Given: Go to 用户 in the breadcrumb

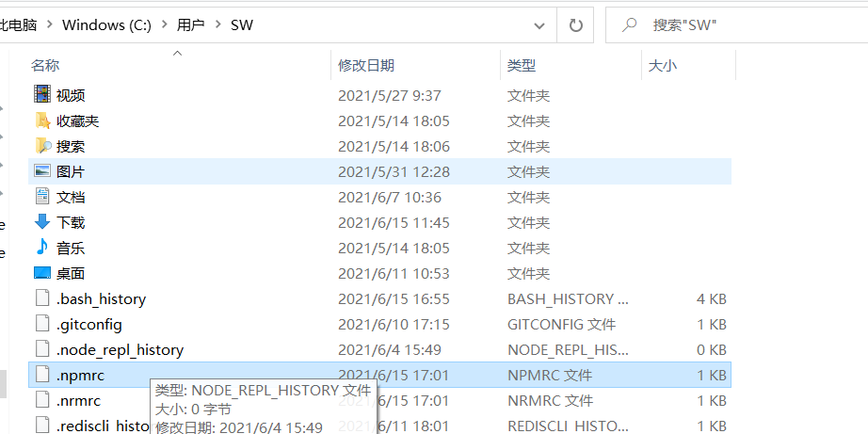Looking at the screenshot, I should tap(191, 24).
